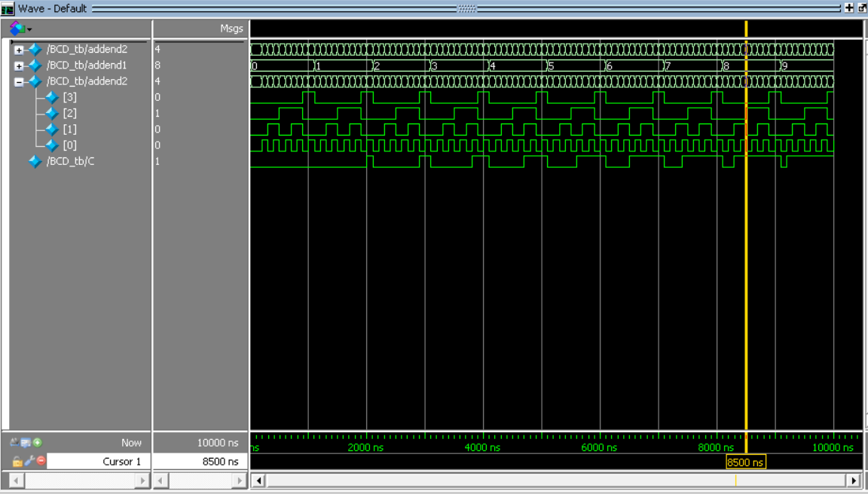This screenshot has width=868, height=494.
Task: Click the Wave window icon in the title bar
Action: point(8,8)
